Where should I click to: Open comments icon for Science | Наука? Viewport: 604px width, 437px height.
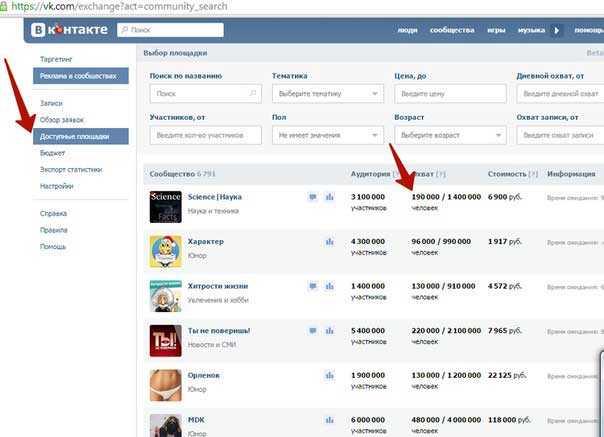click(x=313, y=197)
